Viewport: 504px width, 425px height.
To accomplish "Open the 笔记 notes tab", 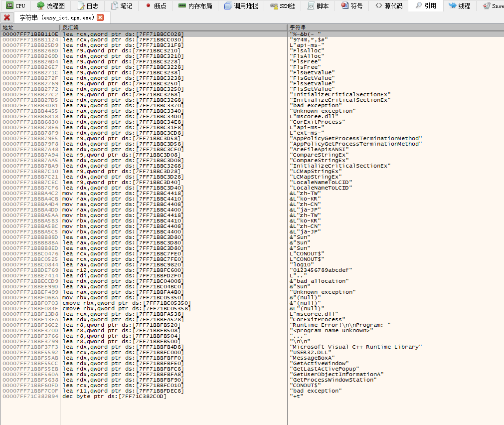I will click(x=122, y=6).
